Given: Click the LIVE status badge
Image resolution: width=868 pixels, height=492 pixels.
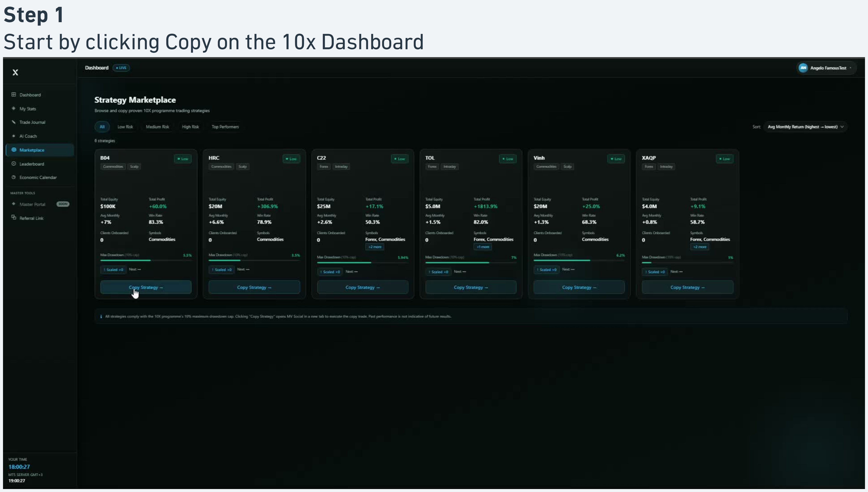Looking at the screenshot, I should (121, 68).
